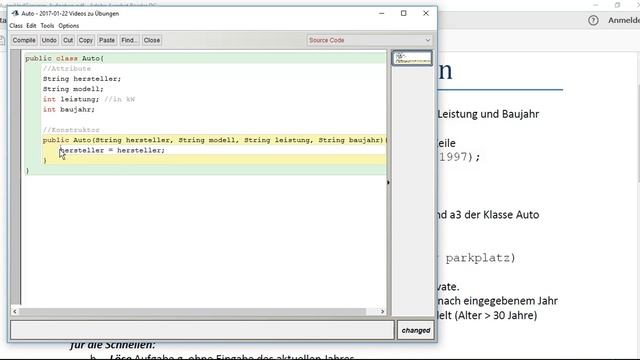Click the message field at editor bottom
Viewport: 640px width, 360px height.
click(202, 330)
